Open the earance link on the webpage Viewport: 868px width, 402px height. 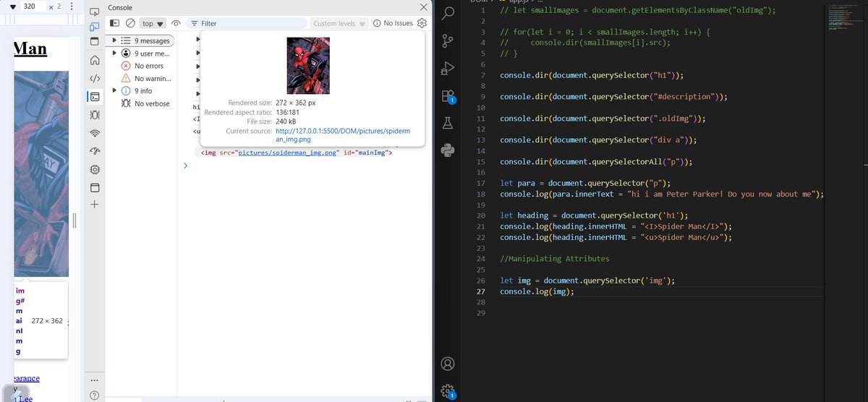point(27,378)
